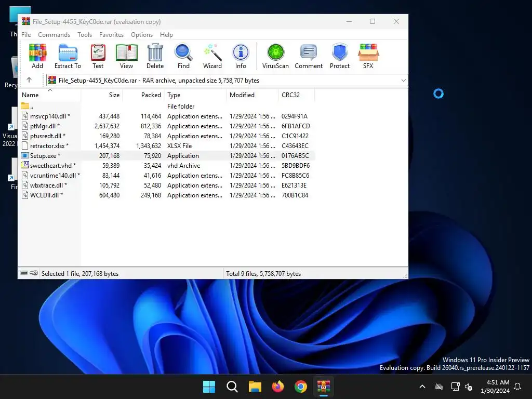The width and height of the screenshot is (532, 399).
Task: Open taskbar Search
Action: tap(232, 387)
